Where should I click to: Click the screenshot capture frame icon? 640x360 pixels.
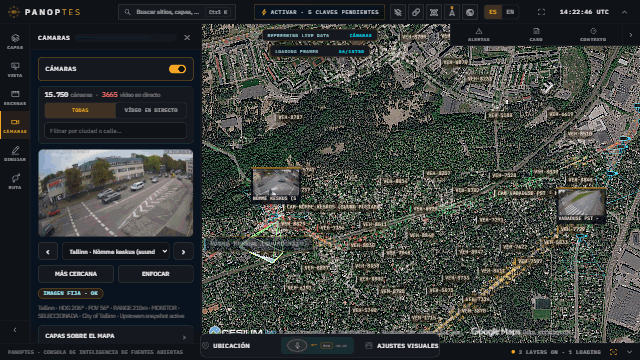434,12
